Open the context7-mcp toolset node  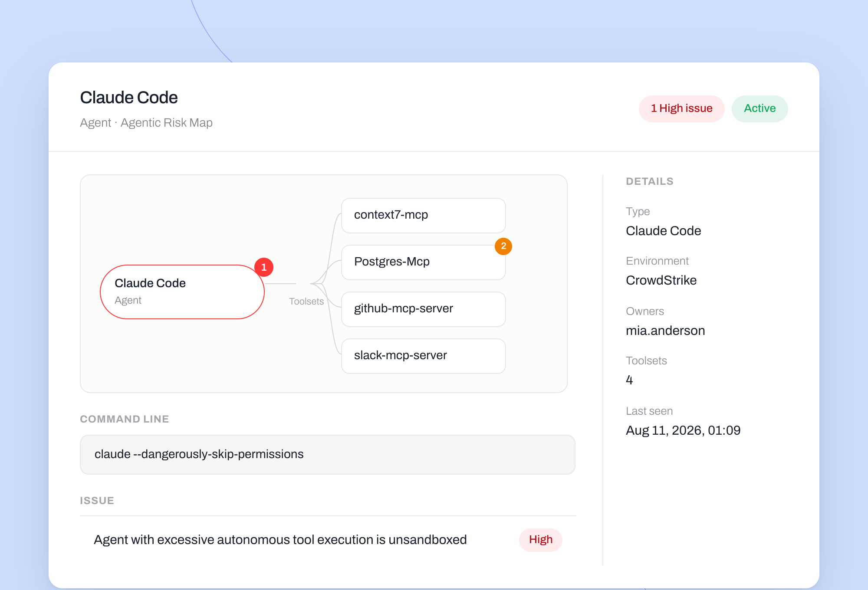424,216
